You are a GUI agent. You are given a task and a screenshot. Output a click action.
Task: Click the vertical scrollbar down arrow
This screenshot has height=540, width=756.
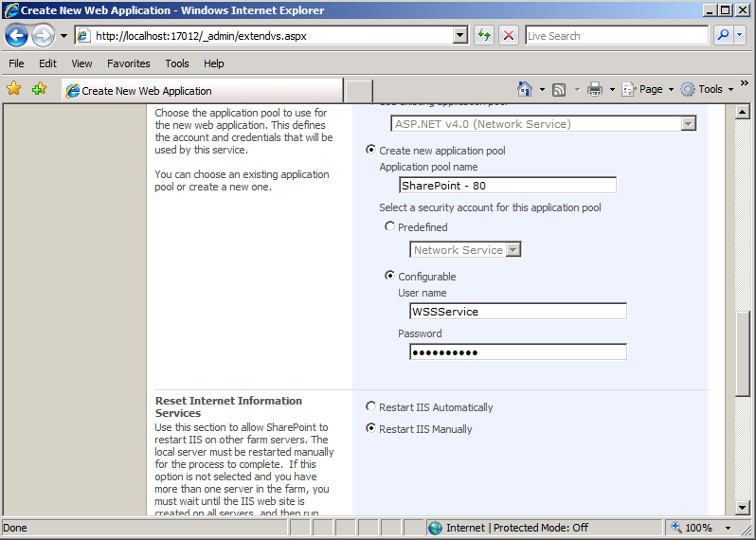[x=743, y=507]
